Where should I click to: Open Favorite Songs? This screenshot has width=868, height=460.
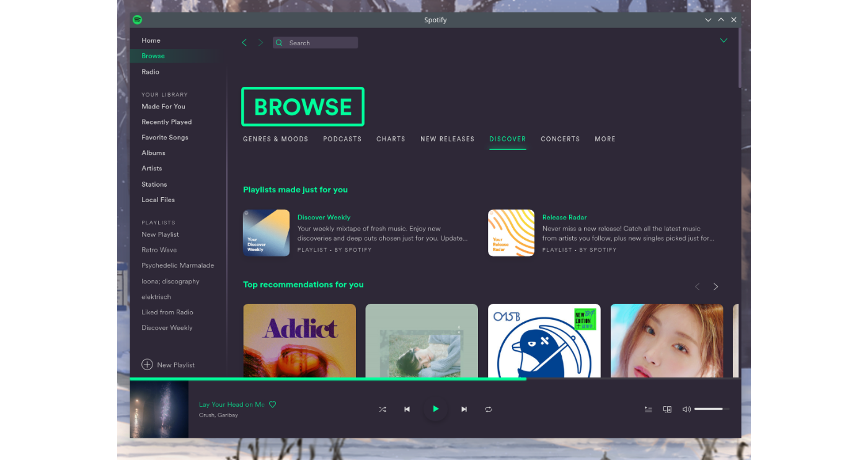coord(165,138)
